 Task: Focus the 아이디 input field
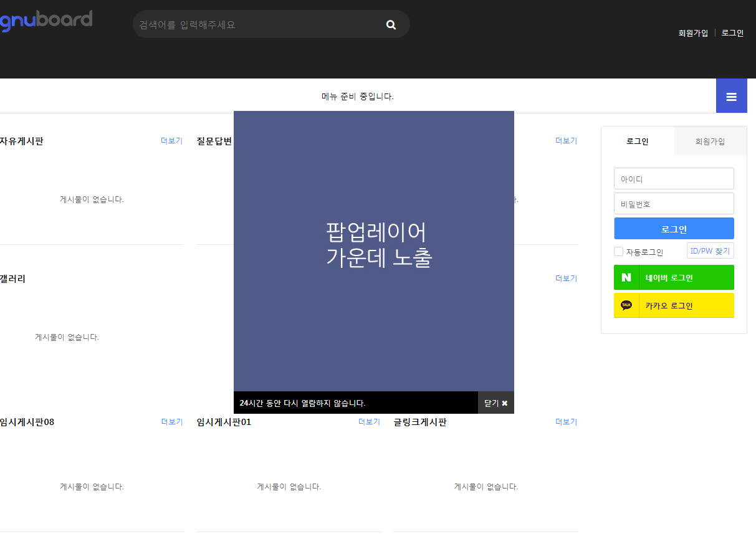coord(674,179)
